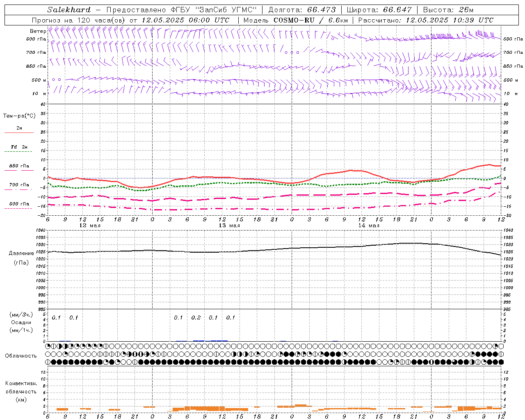The image size is (525, 420).
Task: Click the "14 мая" date label
Action: [x=369, y=226]
